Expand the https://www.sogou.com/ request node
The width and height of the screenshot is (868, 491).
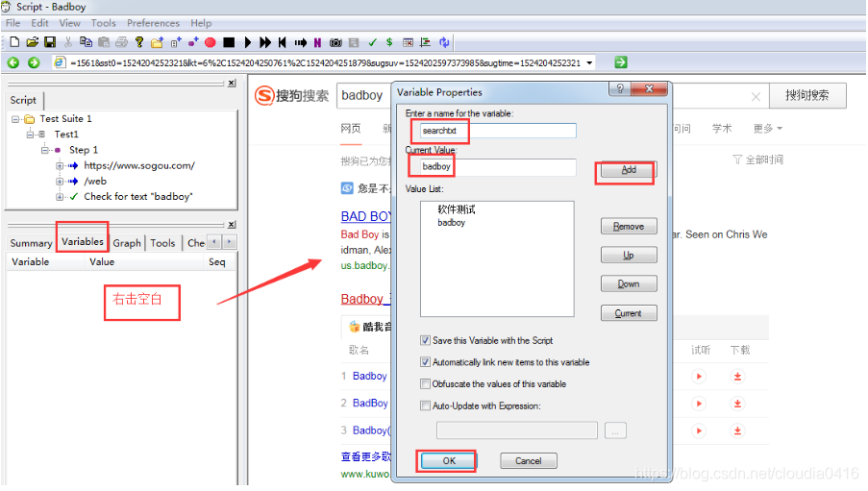(59, 165)
